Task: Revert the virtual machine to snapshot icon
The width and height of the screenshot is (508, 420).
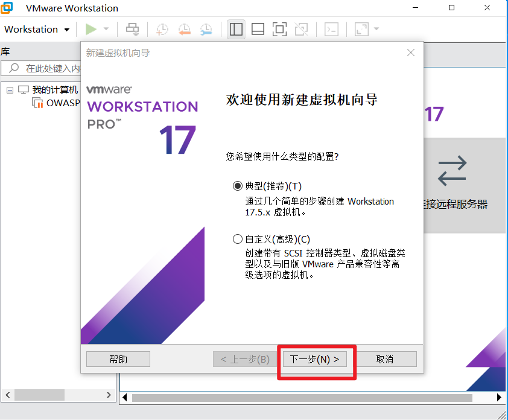Action: 185,29
